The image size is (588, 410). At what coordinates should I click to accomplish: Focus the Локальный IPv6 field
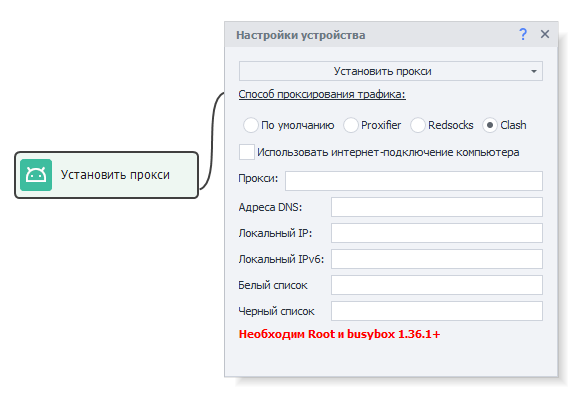click(x=436, y=259)
